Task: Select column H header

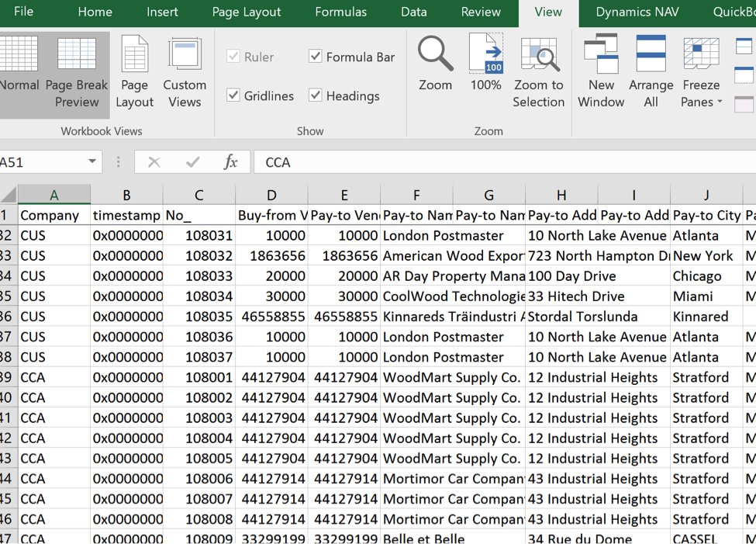Action: pyautogui.click(x=561, y=195)
